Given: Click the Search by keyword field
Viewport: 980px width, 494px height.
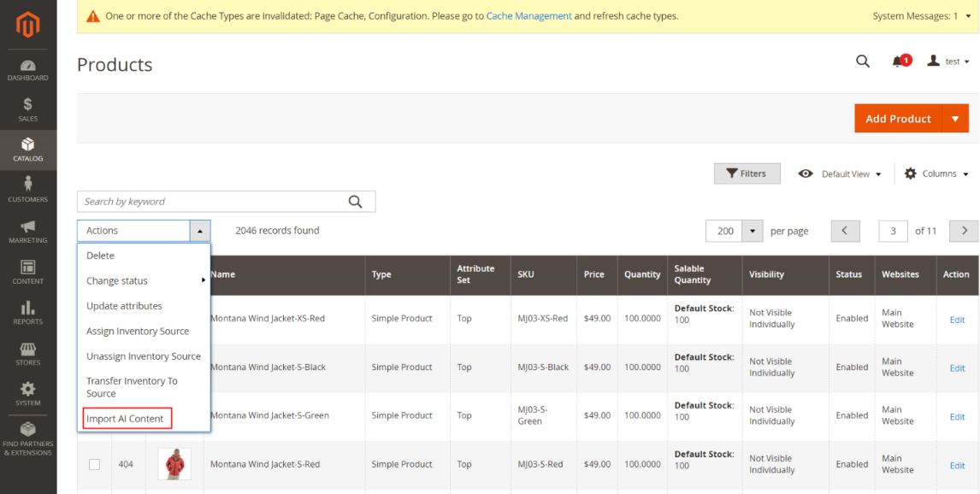Looking at the screenshot, I should [212, 202].
